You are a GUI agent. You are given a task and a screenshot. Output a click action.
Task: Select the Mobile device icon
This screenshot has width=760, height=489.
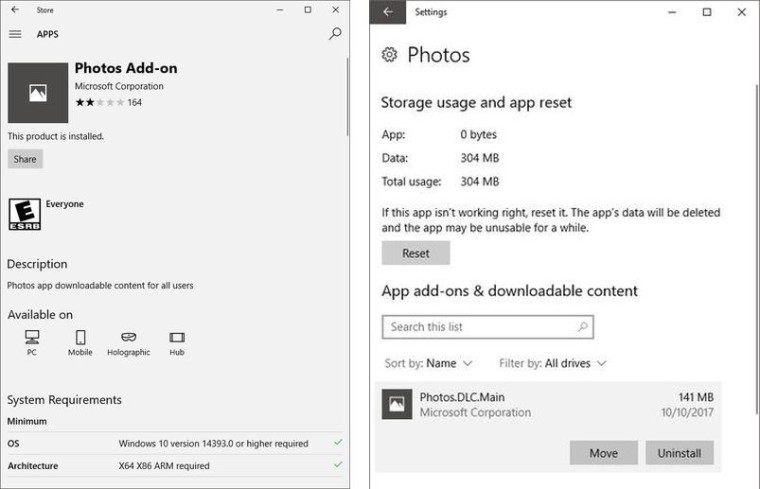[80, 338]
